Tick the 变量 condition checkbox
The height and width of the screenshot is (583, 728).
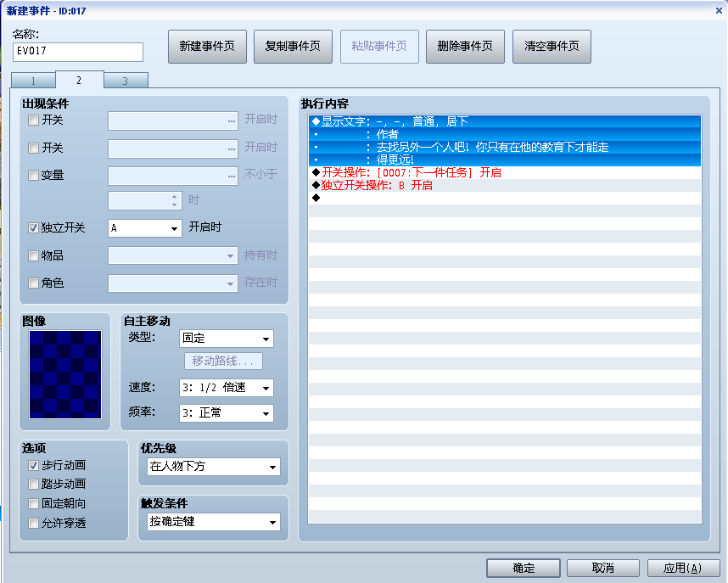[x=33, y=175]
